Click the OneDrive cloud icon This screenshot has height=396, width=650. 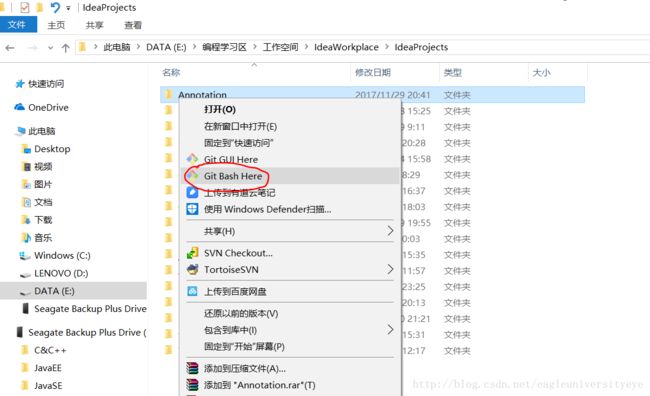[x=19, y=107]
